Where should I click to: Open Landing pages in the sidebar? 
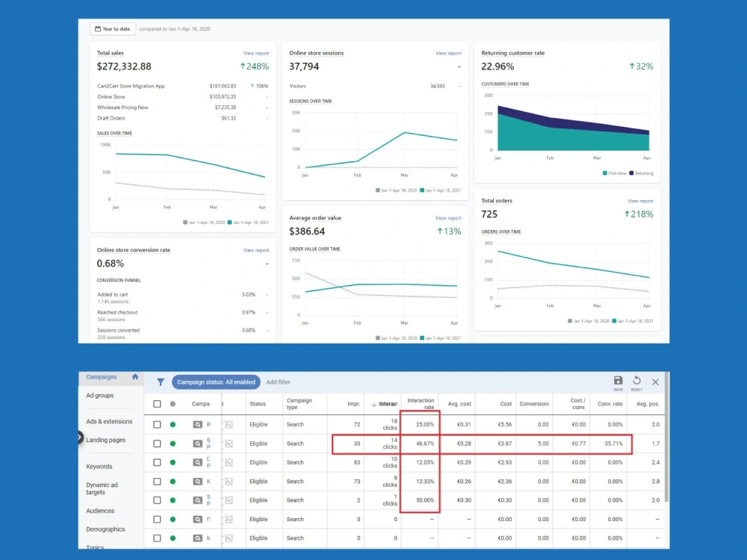[106, 440]
